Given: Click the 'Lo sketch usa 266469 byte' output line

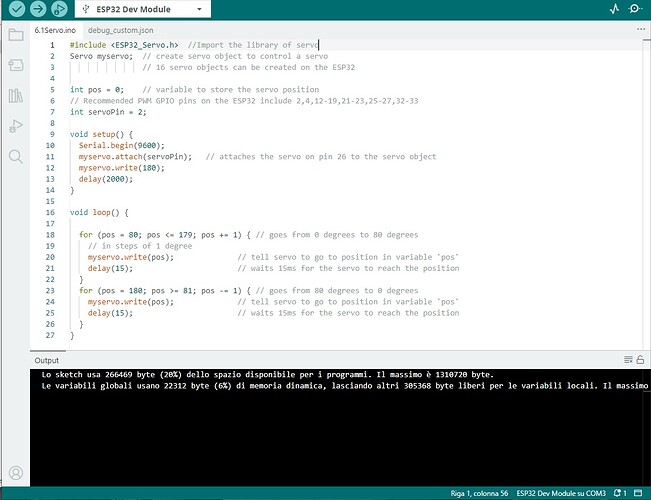Looking at the screenshot, I should 268,375.
